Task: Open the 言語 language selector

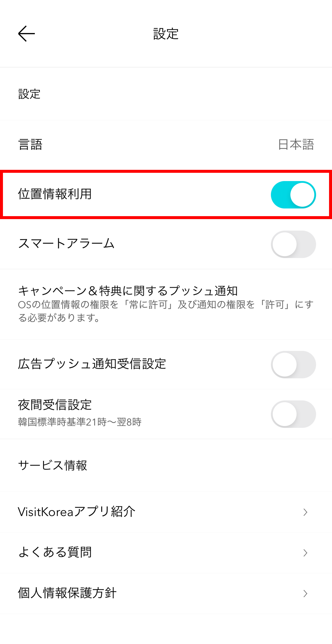Action: click(x=165, y=144)
